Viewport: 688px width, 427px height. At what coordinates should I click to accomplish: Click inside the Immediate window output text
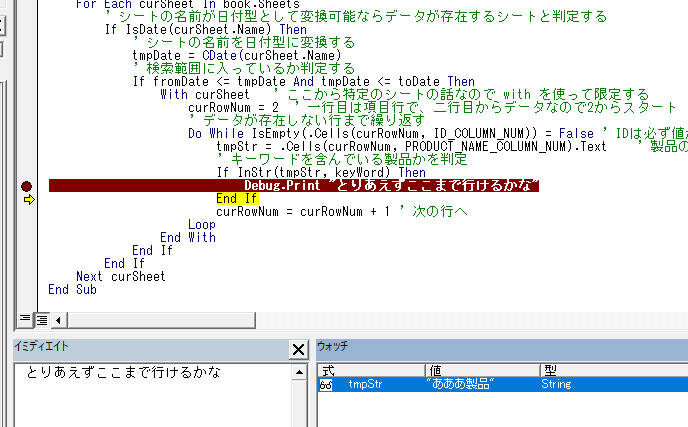coord(123,373)
